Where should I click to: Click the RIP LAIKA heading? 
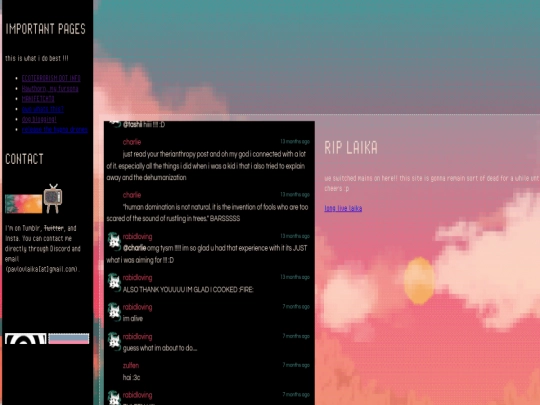[x=351, y=148]
